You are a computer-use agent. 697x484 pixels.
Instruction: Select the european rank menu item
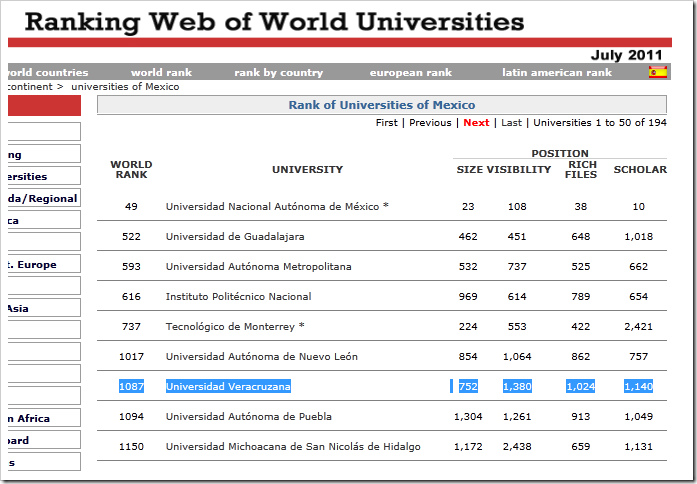pyautogui.click(x=411, y=73)
